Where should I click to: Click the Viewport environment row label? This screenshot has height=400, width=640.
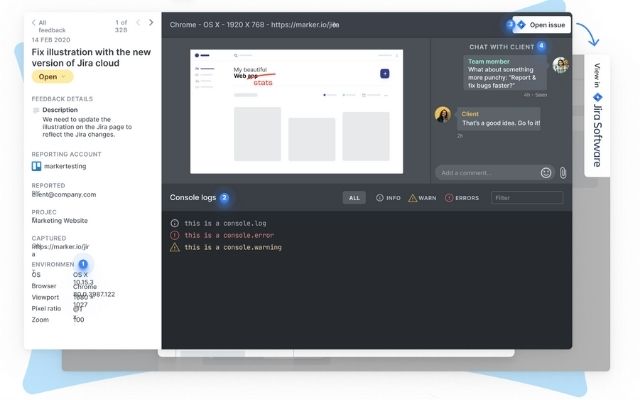pyautogui.click(x=45, y=298)
